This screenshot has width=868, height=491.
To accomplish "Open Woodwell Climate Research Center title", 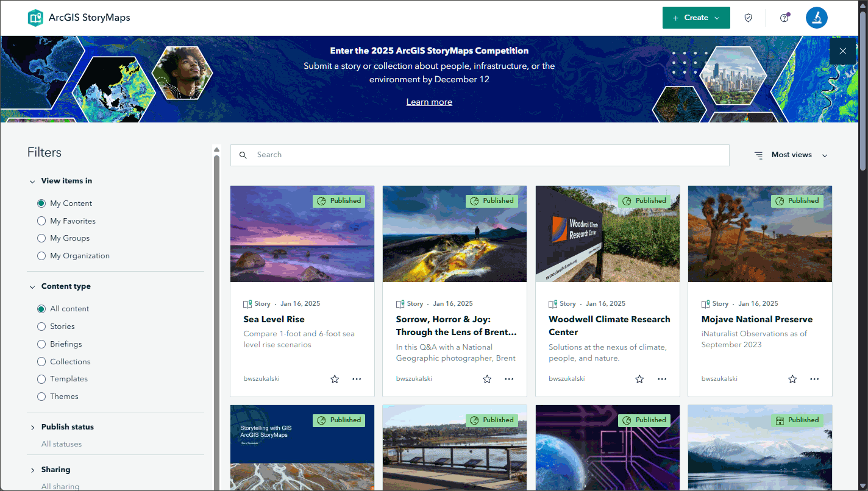I will 609,326.
